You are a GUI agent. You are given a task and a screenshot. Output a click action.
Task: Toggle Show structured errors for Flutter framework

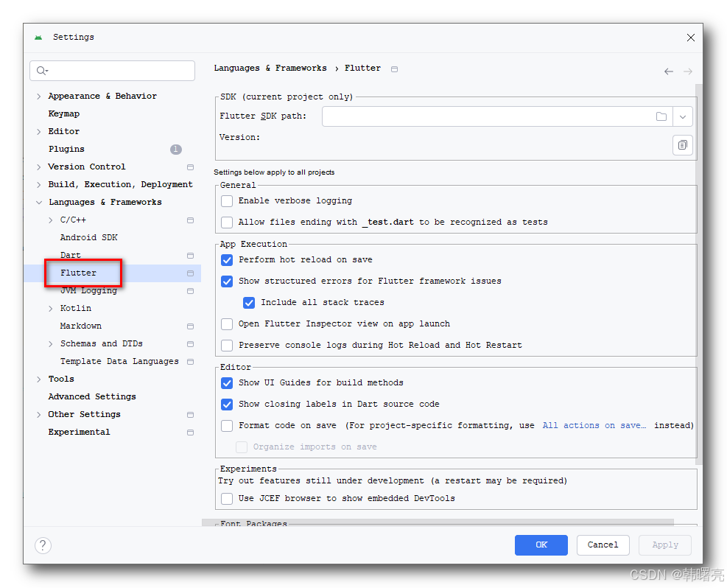coord(227,281)
